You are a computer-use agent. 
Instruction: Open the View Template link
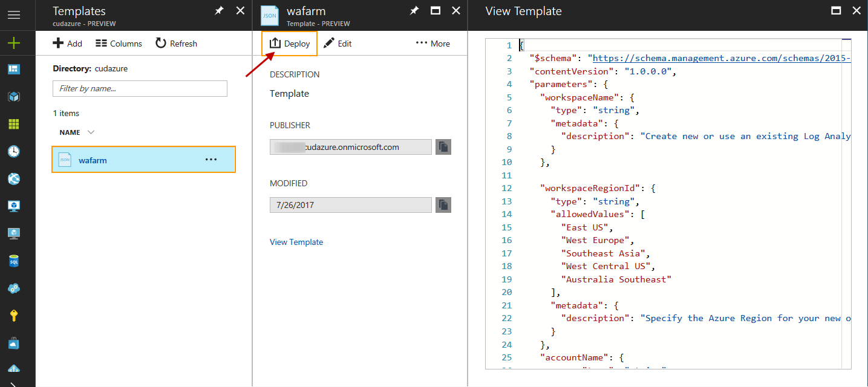pyautogui.click(x=296, y=242)
